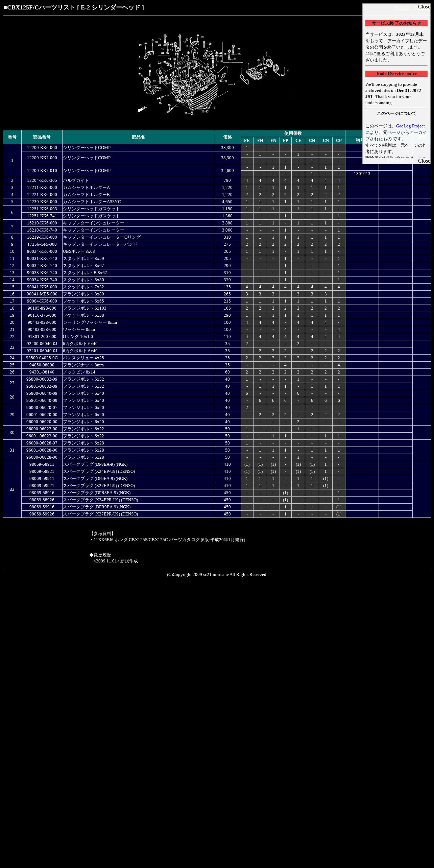Select part number 92201-06040-0J
Image resolution: width=434 pixels, height=868 pixels.
[x=42, y=351]
